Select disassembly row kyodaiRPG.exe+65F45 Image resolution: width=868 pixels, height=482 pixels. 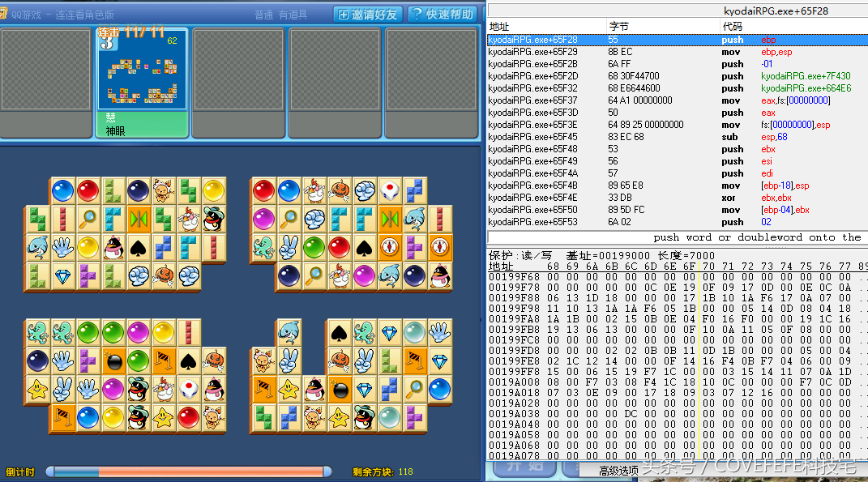point(678,137)
